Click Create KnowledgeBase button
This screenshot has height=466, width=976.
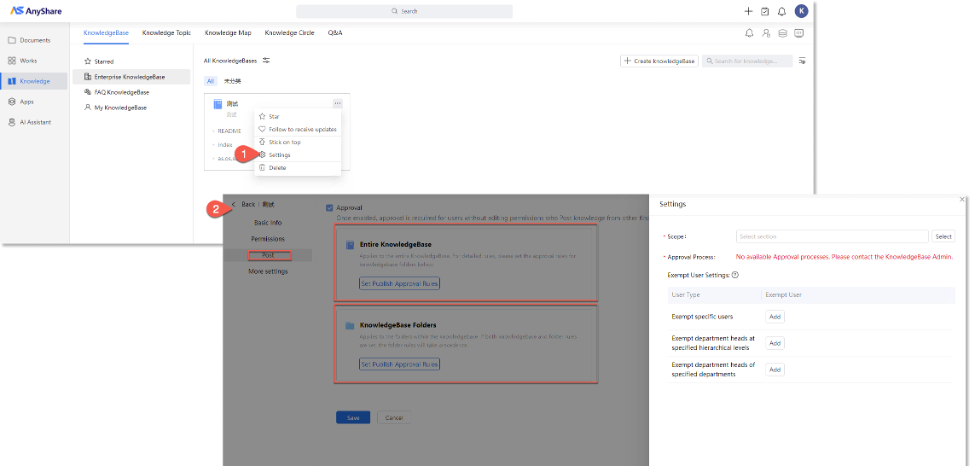[x=658, y=61]
